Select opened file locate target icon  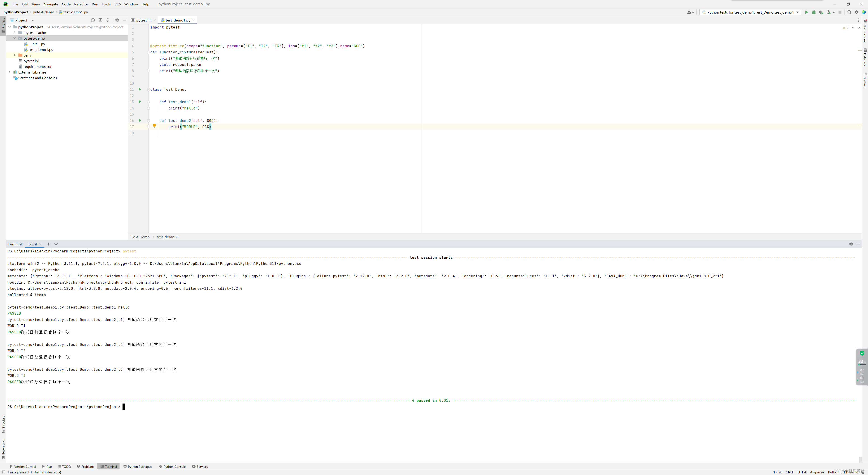pyautogui.click(x=93, y=20)
